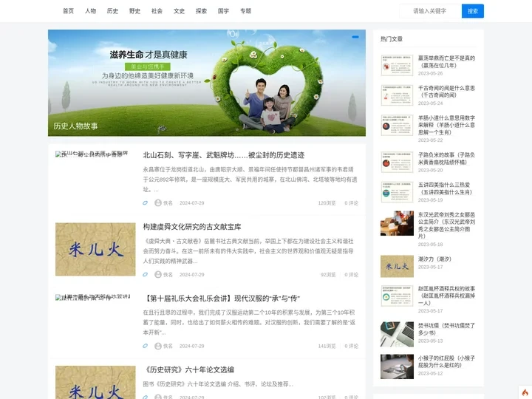Click the 热门文章 sidebar heading

(391, 39)
